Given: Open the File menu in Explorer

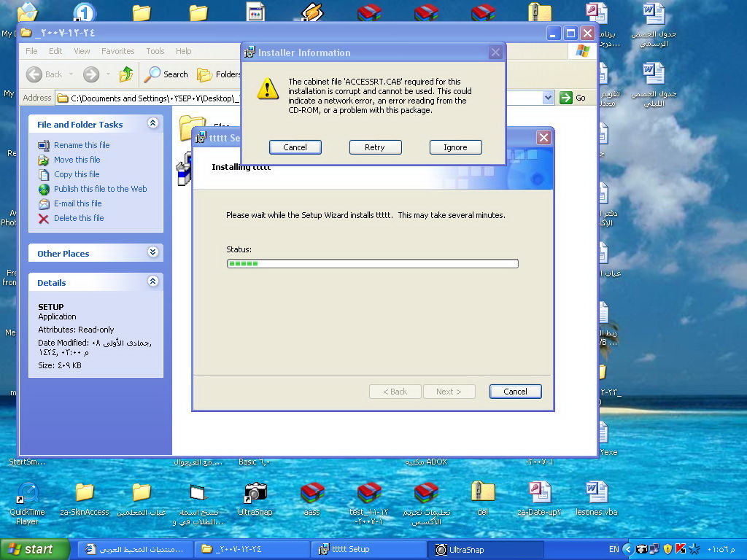Looking at the screenshot, I should [x=31, y=51].
